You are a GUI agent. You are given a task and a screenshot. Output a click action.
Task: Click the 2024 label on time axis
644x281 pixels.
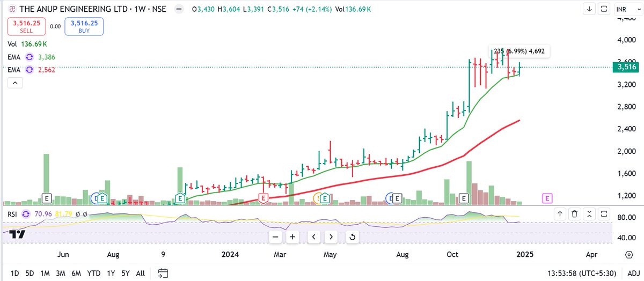tap(231, 254)
